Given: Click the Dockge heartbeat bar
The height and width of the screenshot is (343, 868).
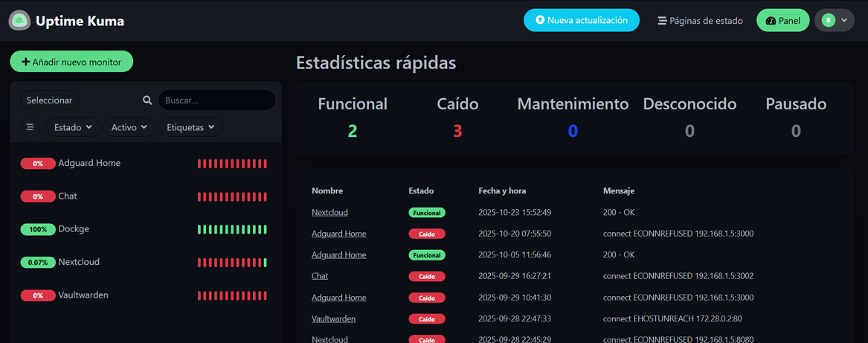Looking at the screenshot, I should pyautogui.click(x=232, y=230).
